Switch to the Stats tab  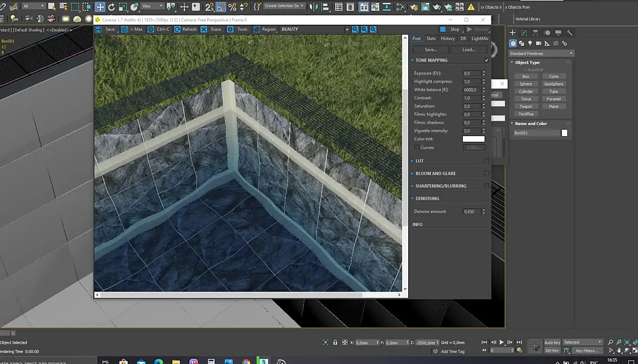431,38
